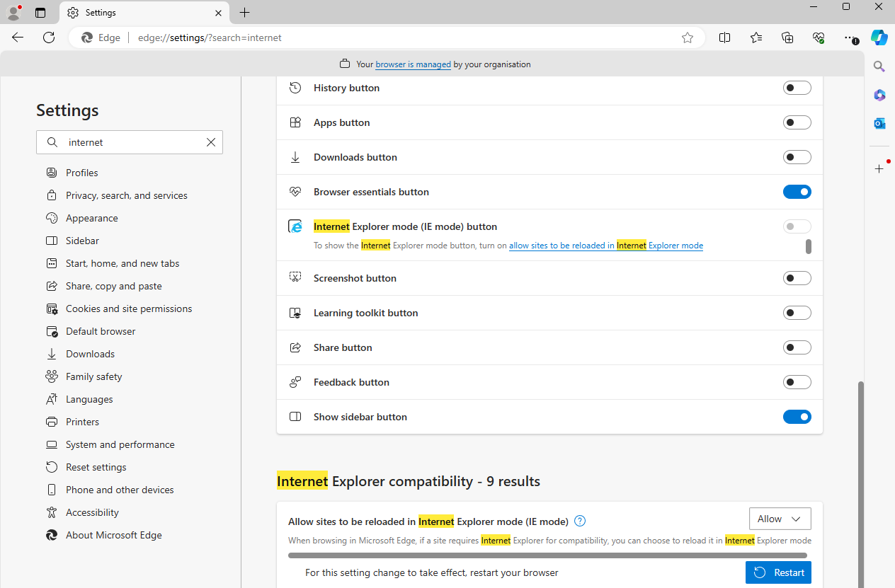Add a sidebar app with plus icon
This screenshot has height=588, width=895.
point(879,168)
